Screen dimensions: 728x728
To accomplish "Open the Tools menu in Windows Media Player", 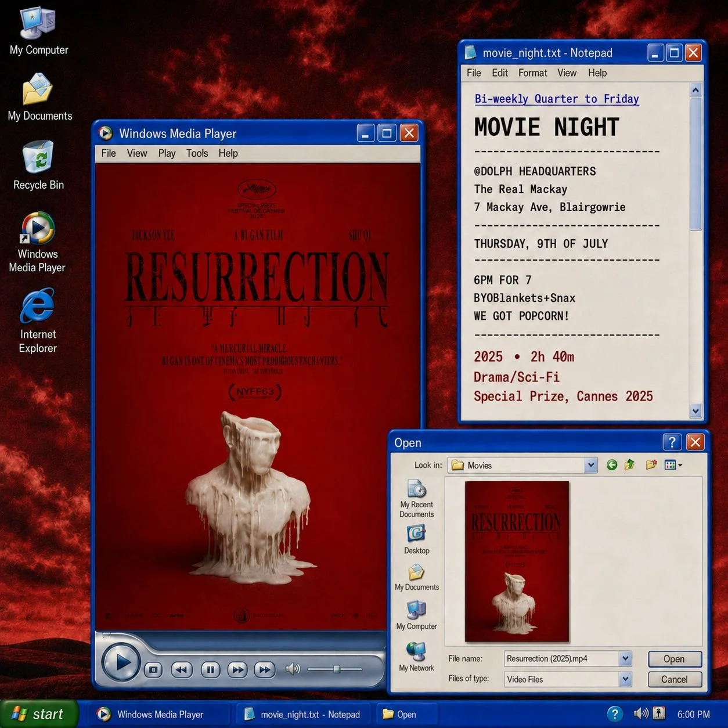I will (x=197, y=153).
